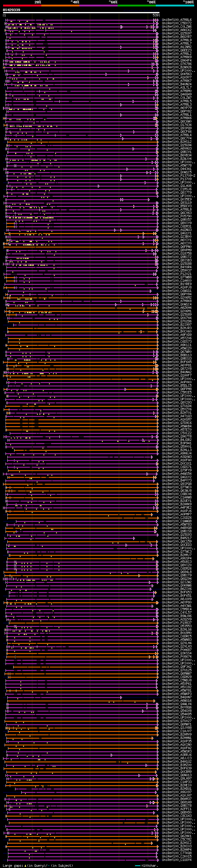Open UniRef100_P12021 hit

point(177,274)
